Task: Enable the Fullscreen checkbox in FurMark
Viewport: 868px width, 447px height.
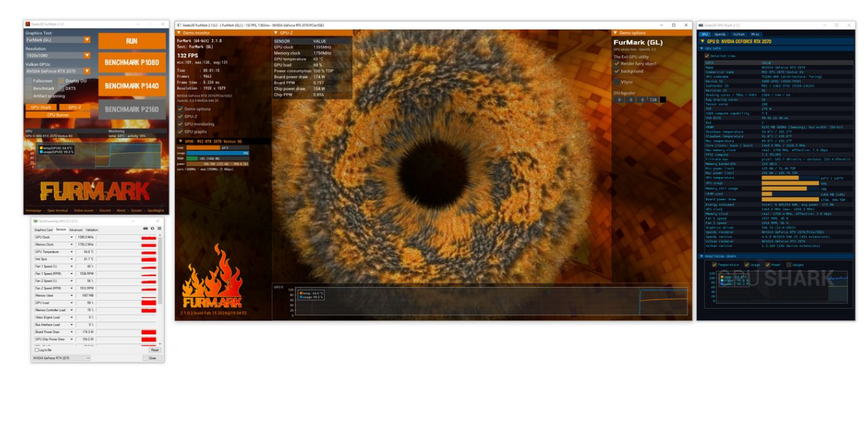Action: point(29,81)
